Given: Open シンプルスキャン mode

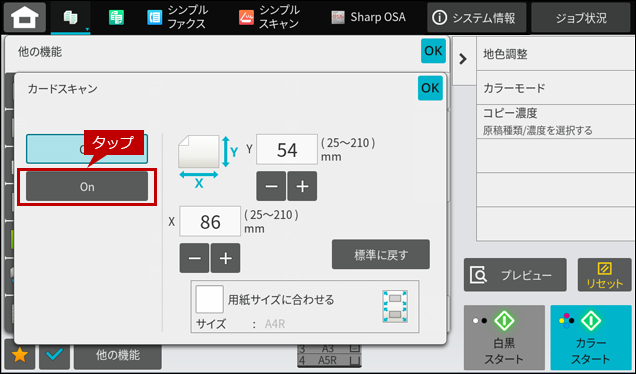Looking at the screenshot, I should tap(269, 17).
